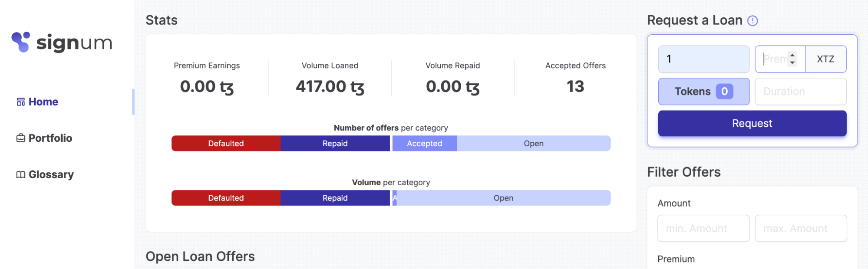This screenshot has height=269, width=868.
Task: Click the Glossary book icon
Action: (20, 174)
